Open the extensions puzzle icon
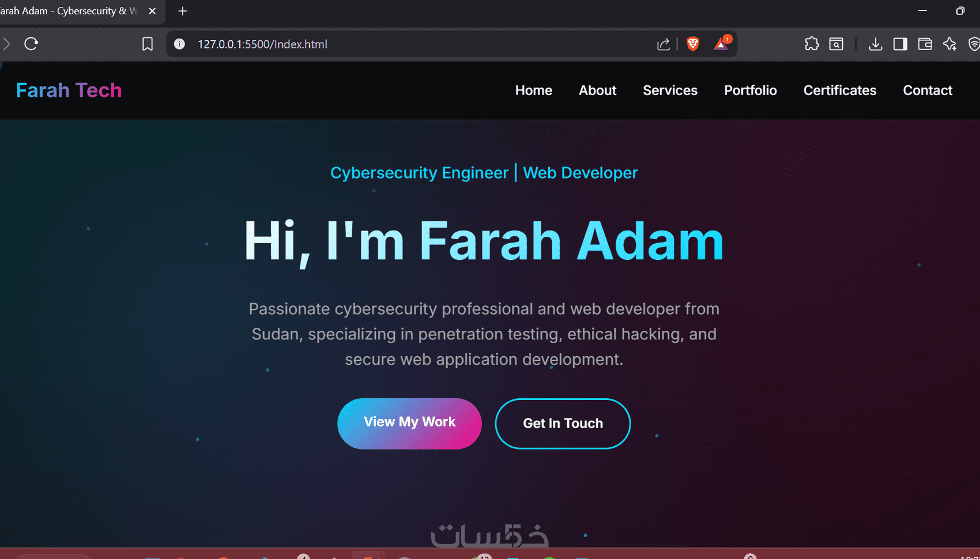This screenshot has width=980, height=559. coord(812,44)
